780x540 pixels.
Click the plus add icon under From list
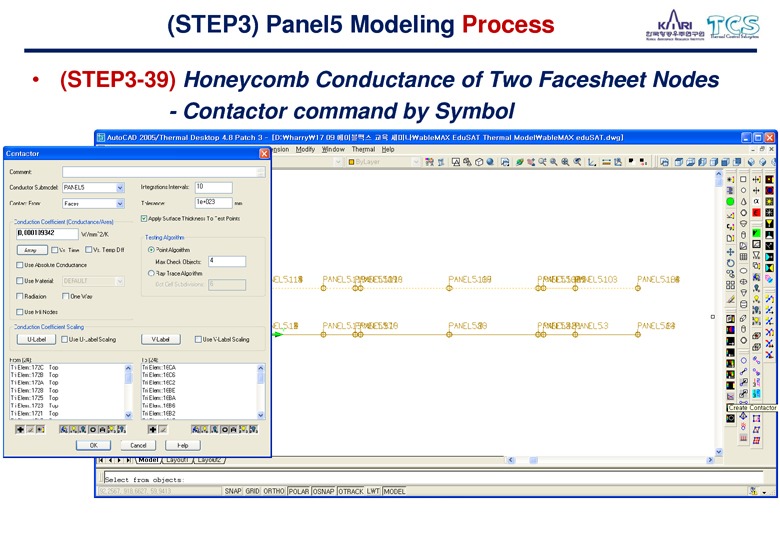click(x=20, y=429)
